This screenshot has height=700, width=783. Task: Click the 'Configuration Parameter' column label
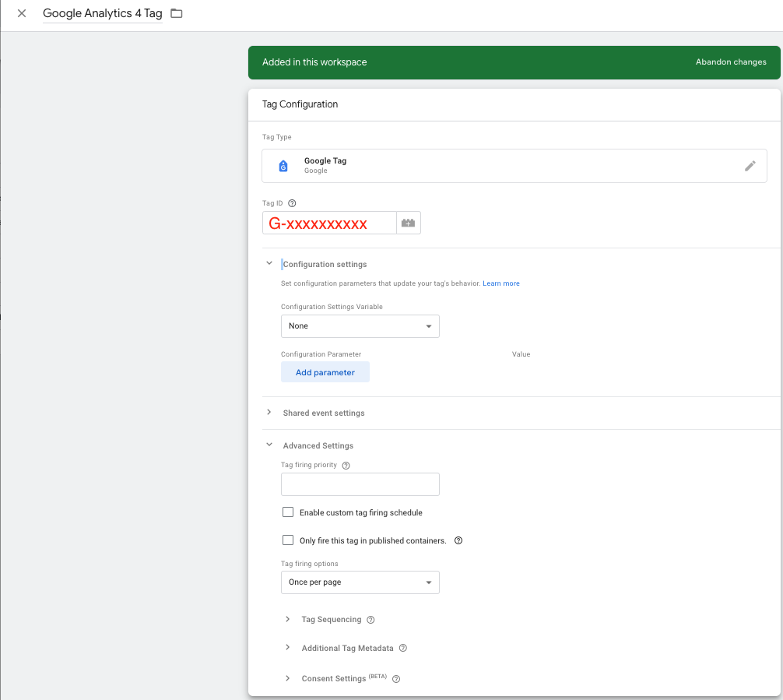tap(321, 354)
